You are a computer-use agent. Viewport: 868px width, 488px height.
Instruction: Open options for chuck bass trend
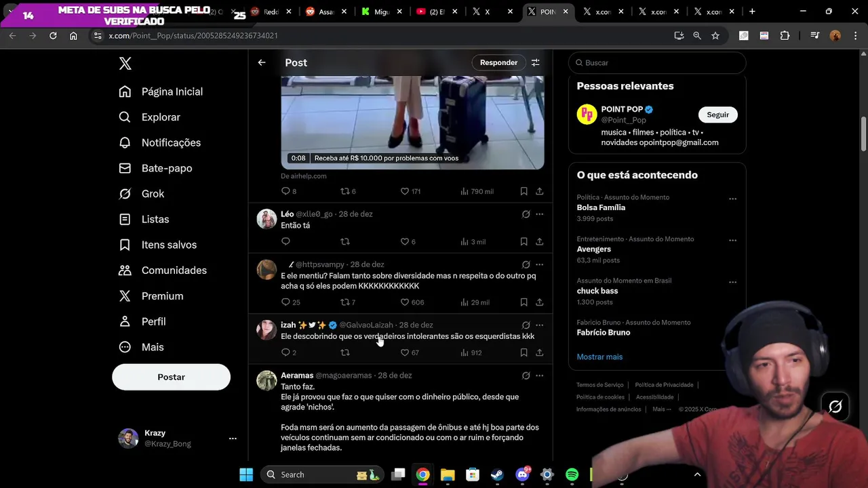pos(732,283)
